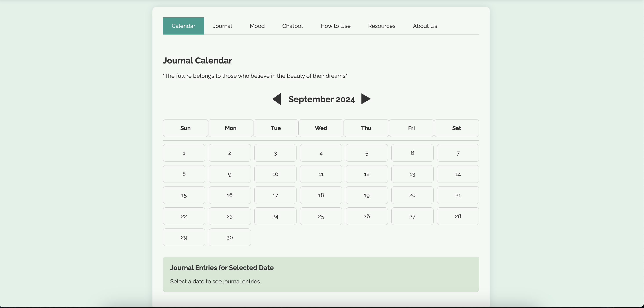Select the How to Use tab
Screen dimensions: 644x308
coord(335,26)
